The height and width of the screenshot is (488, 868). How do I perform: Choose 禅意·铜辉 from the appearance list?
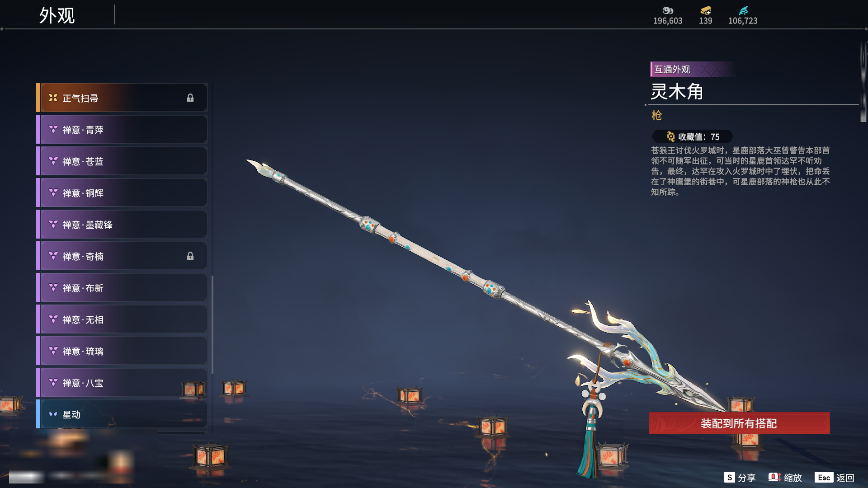coord(122,193)
